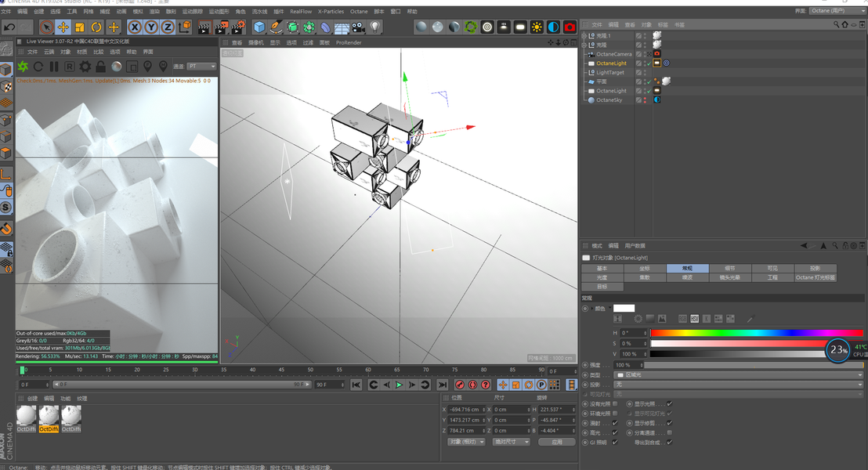The height and width of the screenshot is (470, 868).
Task: Click the Octane sun daylight icon
Action: pyautogui.click(x=537, y=27)
